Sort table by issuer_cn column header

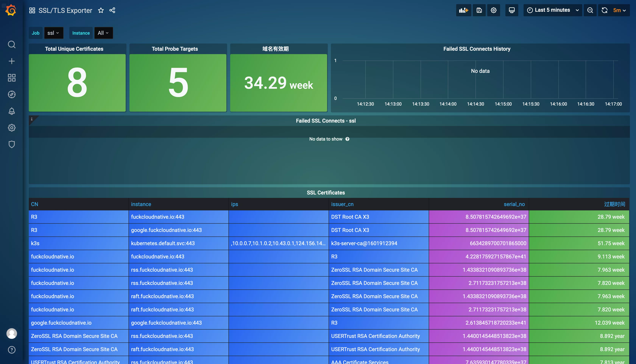pos(342,204)
